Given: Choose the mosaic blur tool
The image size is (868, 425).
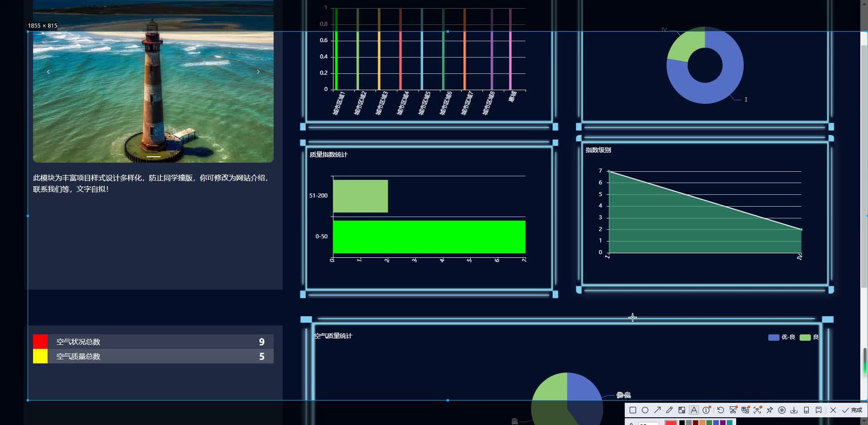Looking at the screenshot, I should (x=682, y=410).
